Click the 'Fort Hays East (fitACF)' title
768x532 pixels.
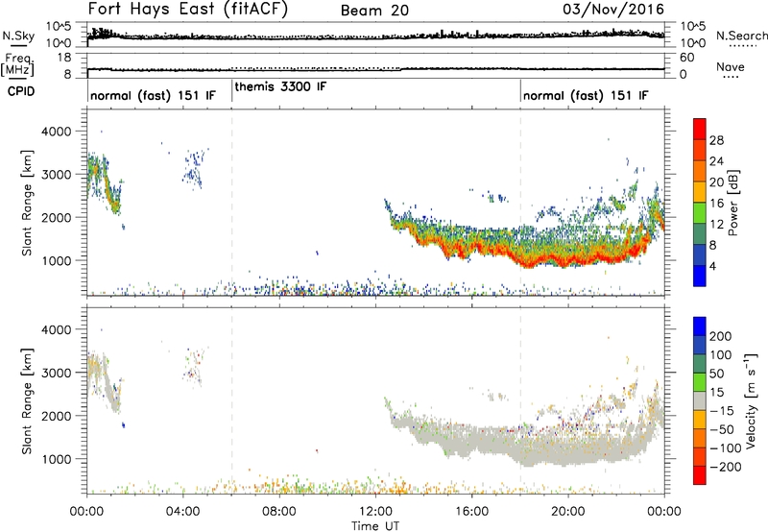pos(188,9)
